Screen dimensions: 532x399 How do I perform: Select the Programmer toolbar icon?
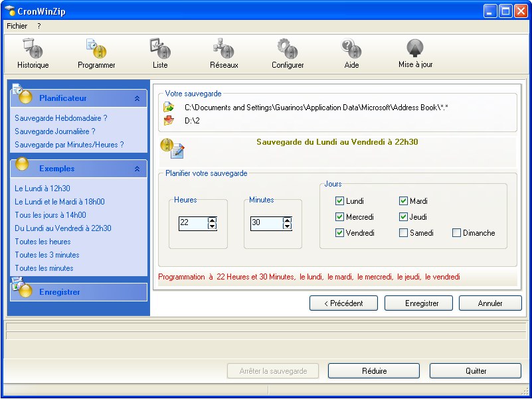click(96, 48)
